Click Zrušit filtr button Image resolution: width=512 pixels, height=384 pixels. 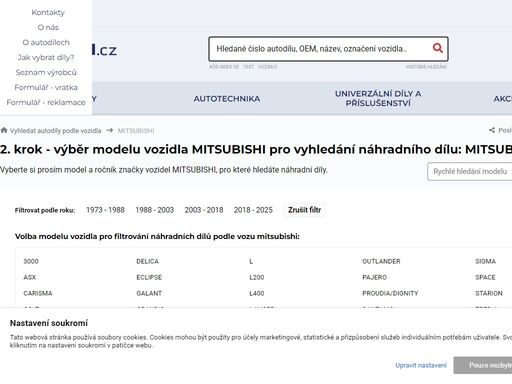pos(304,210)
